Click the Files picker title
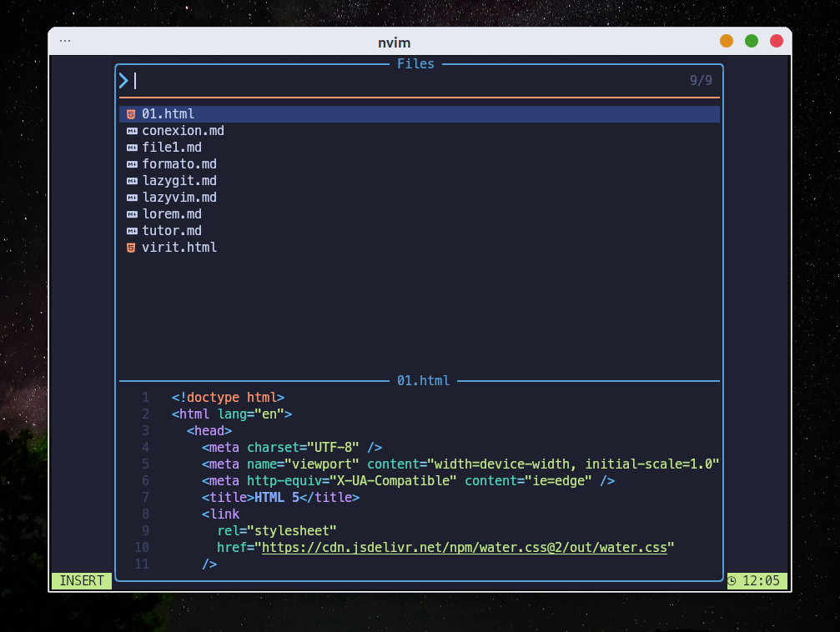 coord(415,64)
